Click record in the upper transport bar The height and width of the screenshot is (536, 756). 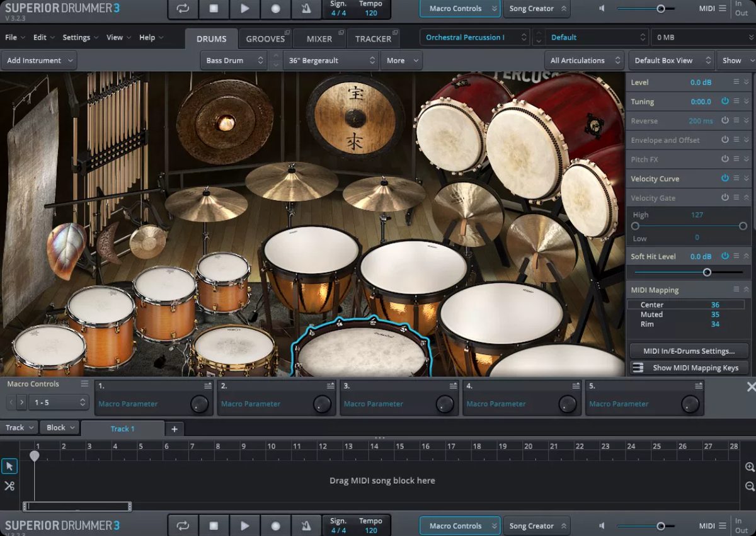(275, 9)
